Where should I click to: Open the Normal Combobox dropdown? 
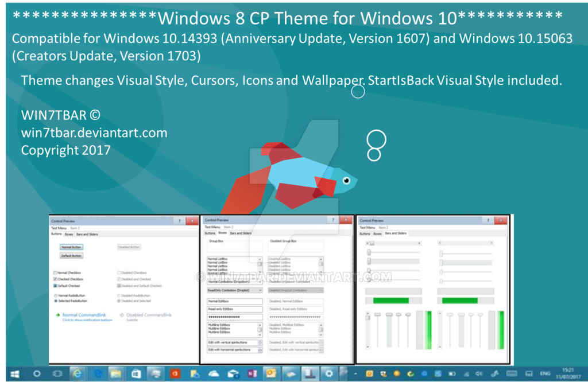[x=260, y=281]
